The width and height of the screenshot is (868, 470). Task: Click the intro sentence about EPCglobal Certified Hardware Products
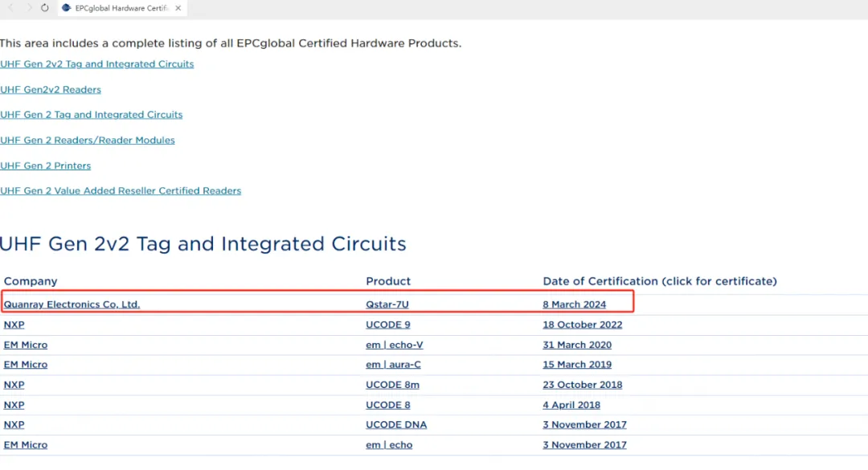click(231, 43)
